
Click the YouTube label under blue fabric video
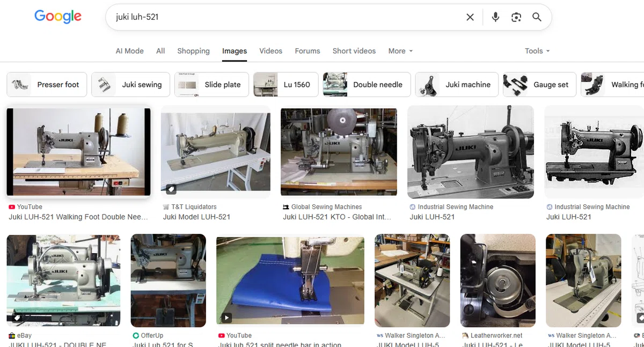pyautogui.click(x=239, y=336)
